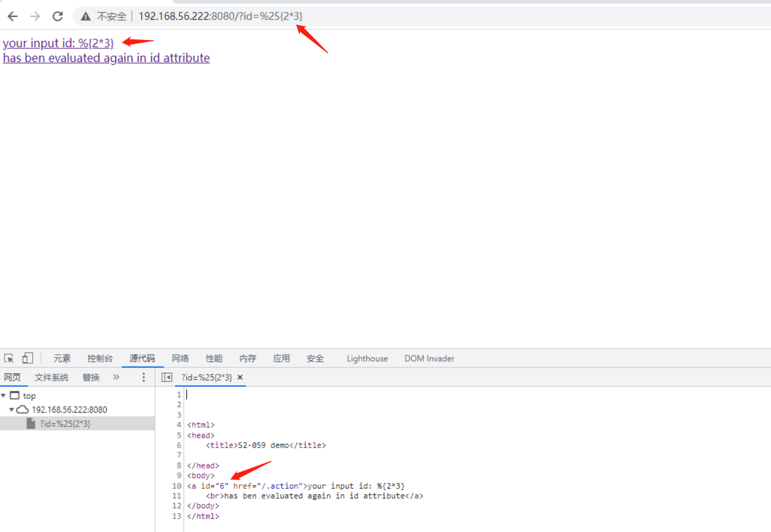Click the S2-059 demo title source line

(265, 445)
